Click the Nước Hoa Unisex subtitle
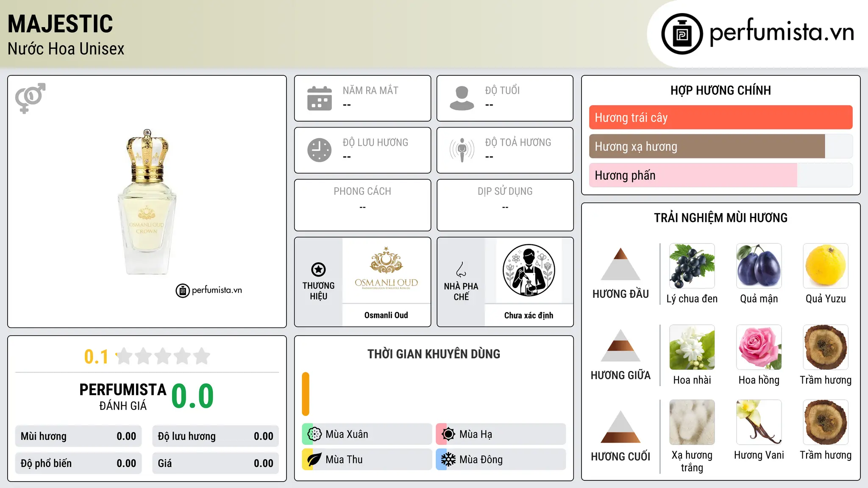868x488 pixels. pyautogui.click(x=66, y=49)
